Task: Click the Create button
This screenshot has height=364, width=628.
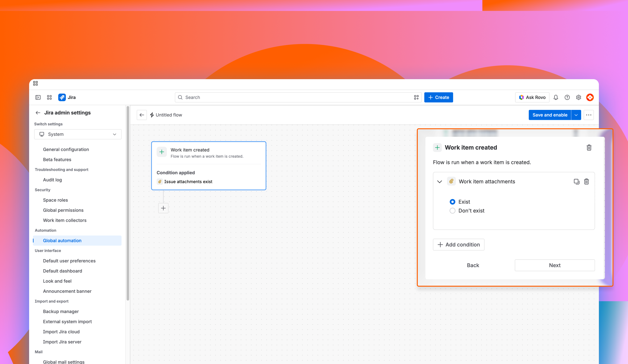Action: [x=439, y=97]
